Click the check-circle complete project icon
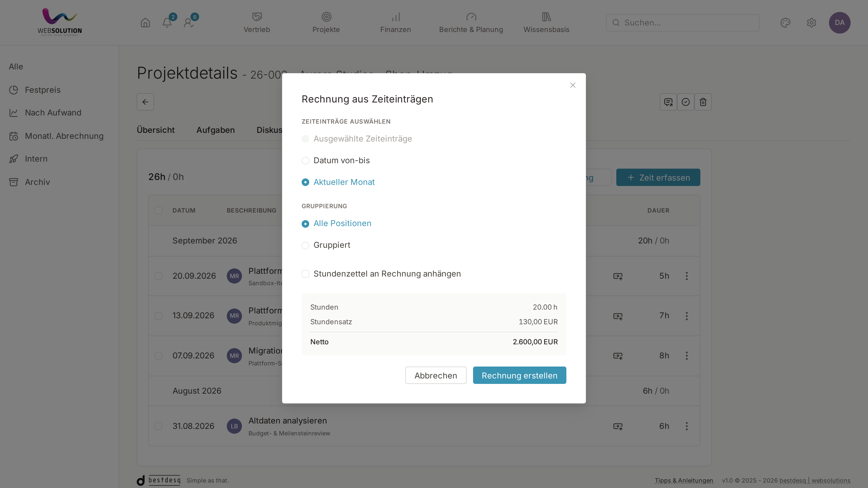Screen dimensions: 868x488 tap(685, 102)
